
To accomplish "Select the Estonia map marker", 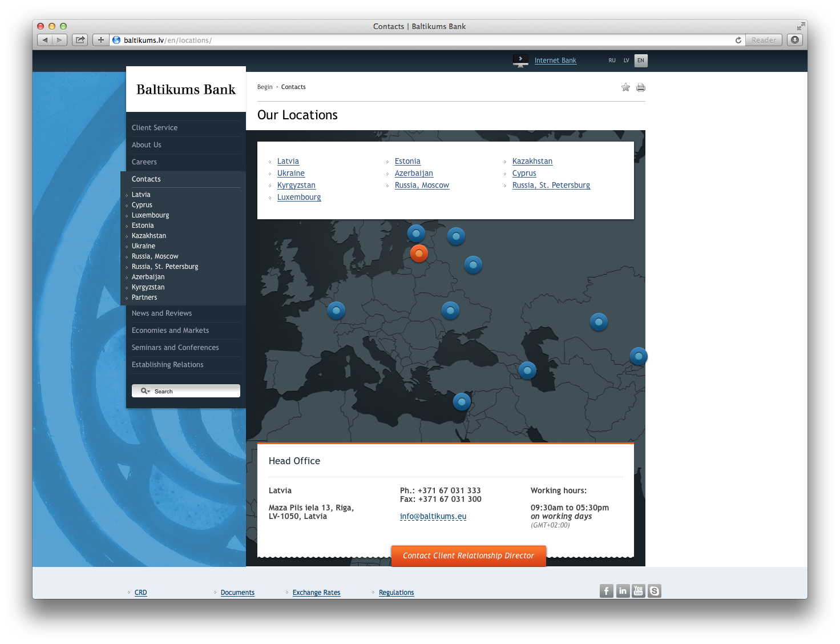I will click(416, 233).
